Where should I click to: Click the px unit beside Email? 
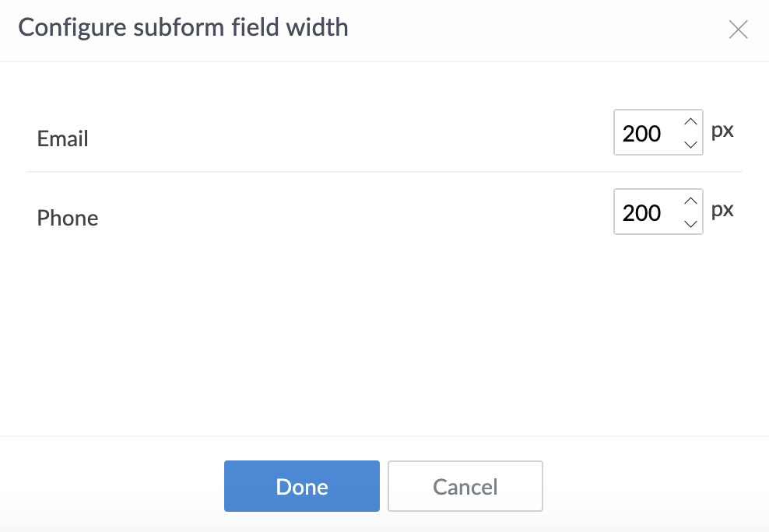(x=722, y=130)
